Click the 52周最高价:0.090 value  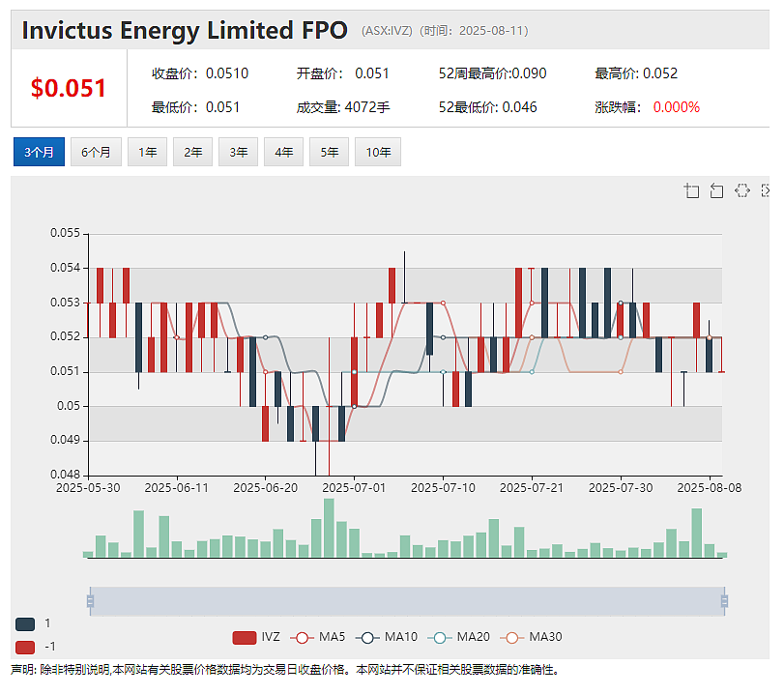(492, 73)
